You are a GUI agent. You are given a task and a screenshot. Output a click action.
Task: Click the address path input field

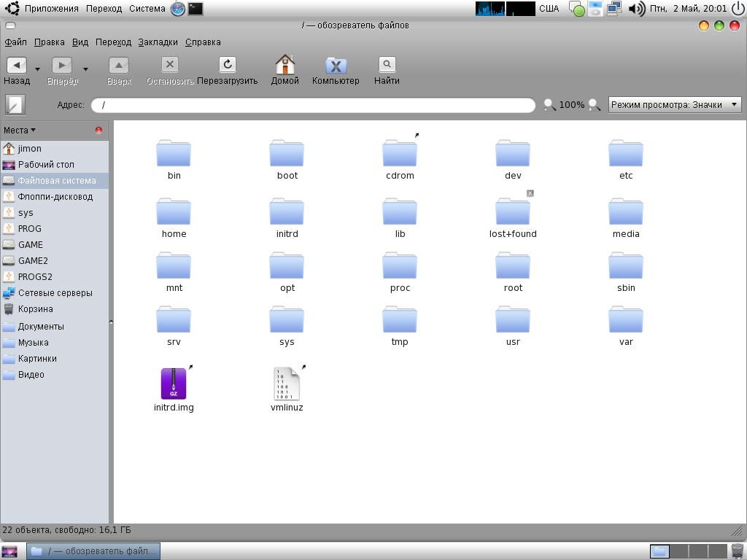(314, 105)
